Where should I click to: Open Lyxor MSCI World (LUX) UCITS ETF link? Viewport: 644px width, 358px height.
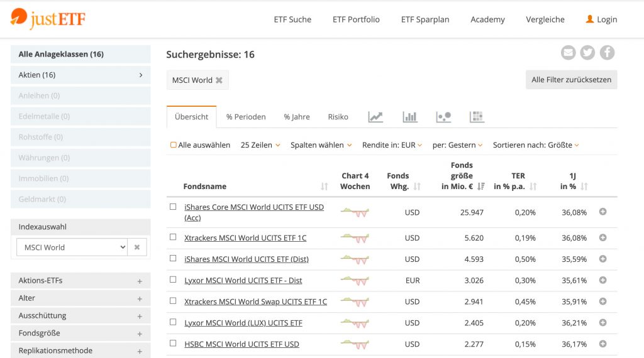(243, 323)
